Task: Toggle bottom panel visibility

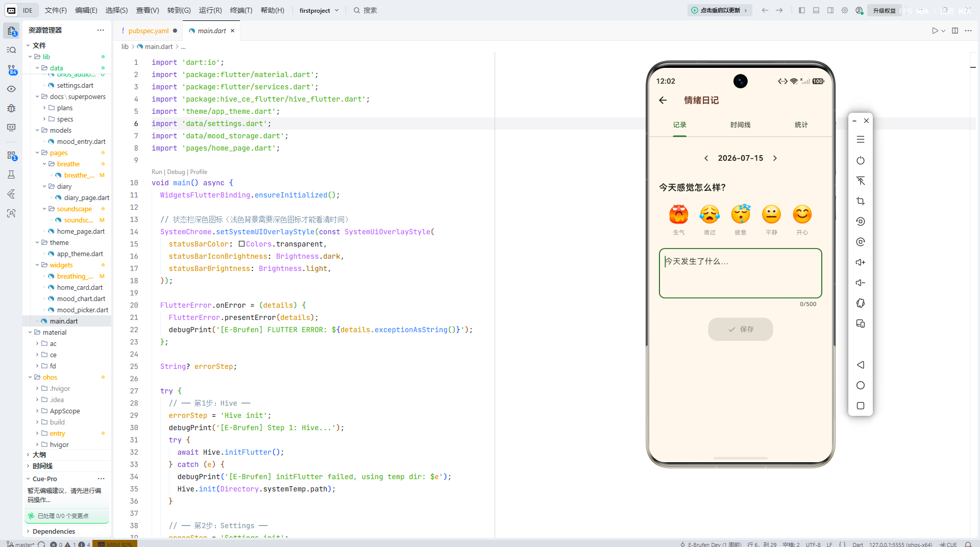Action: tap(816, 10)
